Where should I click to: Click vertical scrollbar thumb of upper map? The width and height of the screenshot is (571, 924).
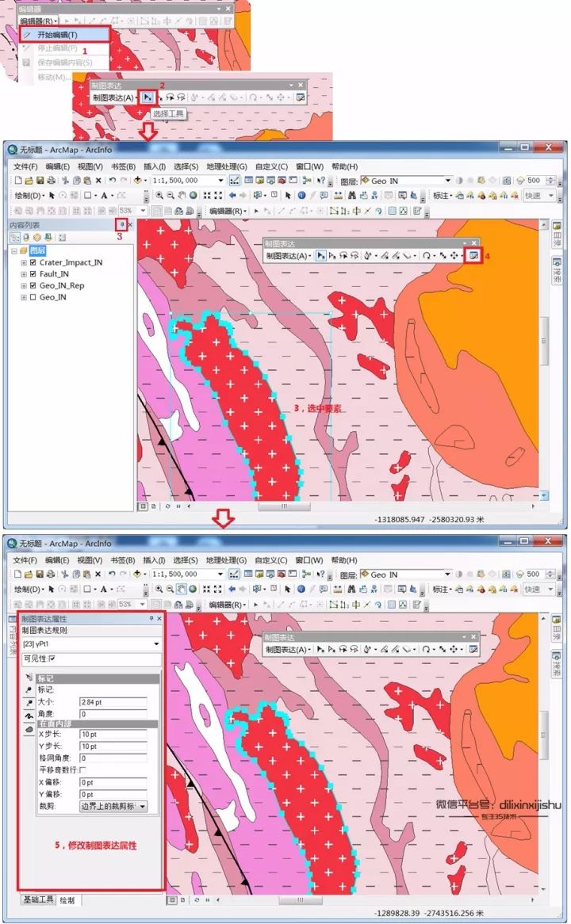pos(545,342)
